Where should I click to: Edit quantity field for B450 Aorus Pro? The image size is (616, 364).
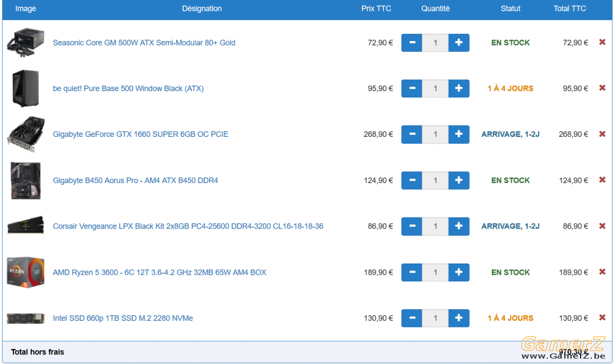point(435,180)
